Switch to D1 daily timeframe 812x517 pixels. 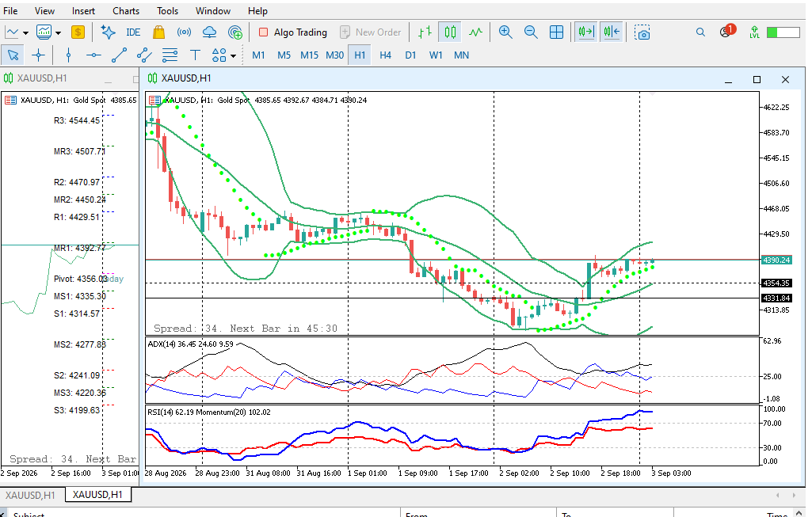tap(410, 55)
